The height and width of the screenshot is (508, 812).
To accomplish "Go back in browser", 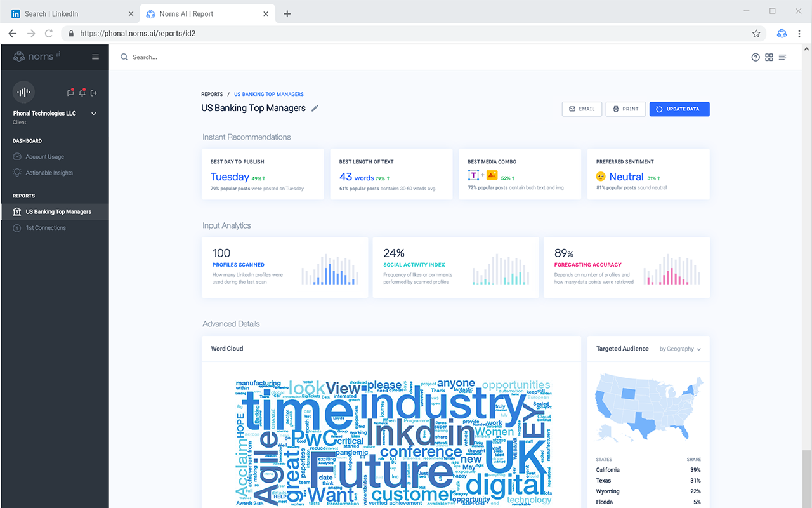I will tap(13, 33).
